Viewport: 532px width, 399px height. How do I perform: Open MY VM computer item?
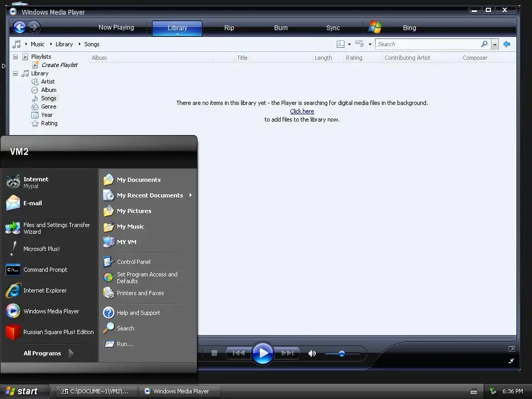tap(148, 242)
